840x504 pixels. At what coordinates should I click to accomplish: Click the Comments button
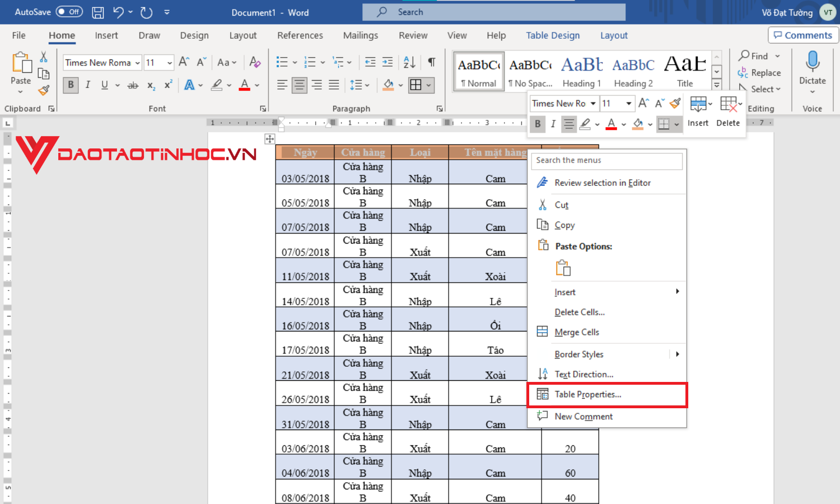coord(803,35)
